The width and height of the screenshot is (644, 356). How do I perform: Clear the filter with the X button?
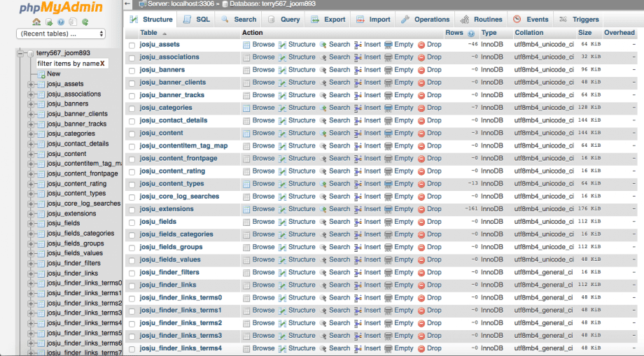coord(102,64)
